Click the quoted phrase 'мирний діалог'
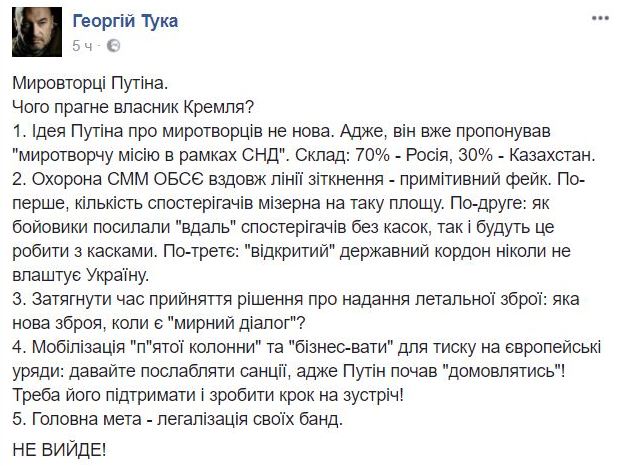The height and width of the screenshot is (466, 617). (x=233, y=324)
